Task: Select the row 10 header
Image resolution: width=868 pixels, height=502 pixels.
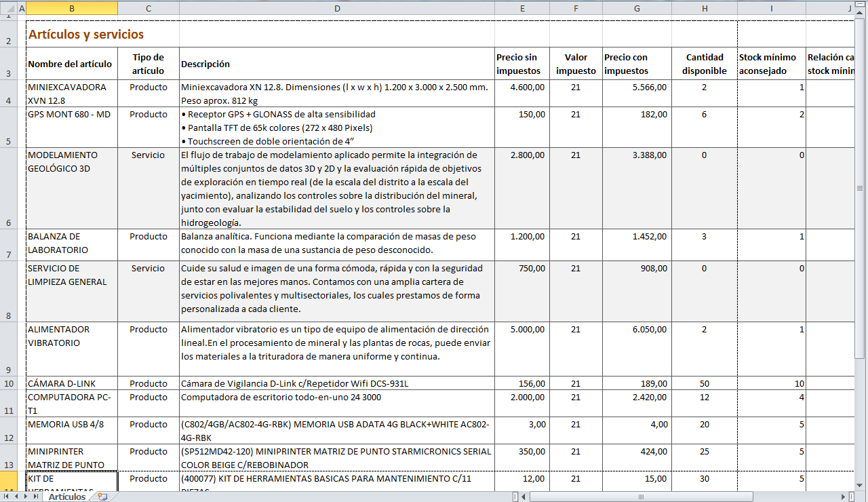Action: (8, 383)
